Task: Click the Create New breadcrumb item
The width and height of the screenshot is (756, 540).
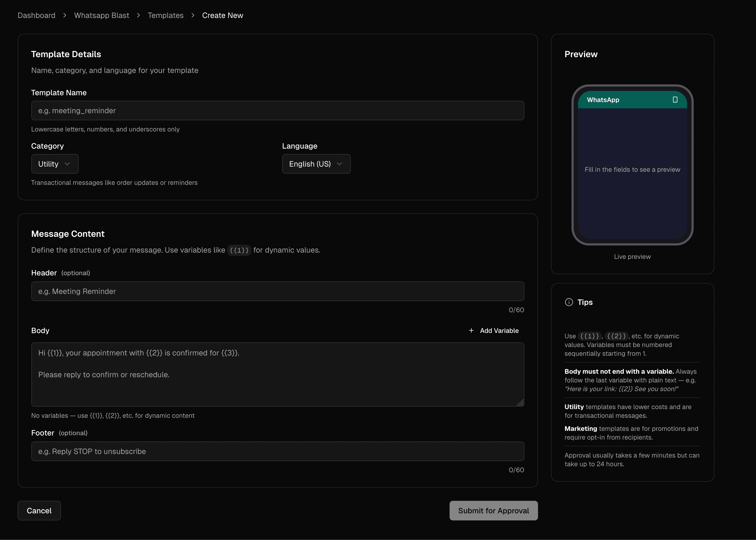Action: (x=223, y=15)
